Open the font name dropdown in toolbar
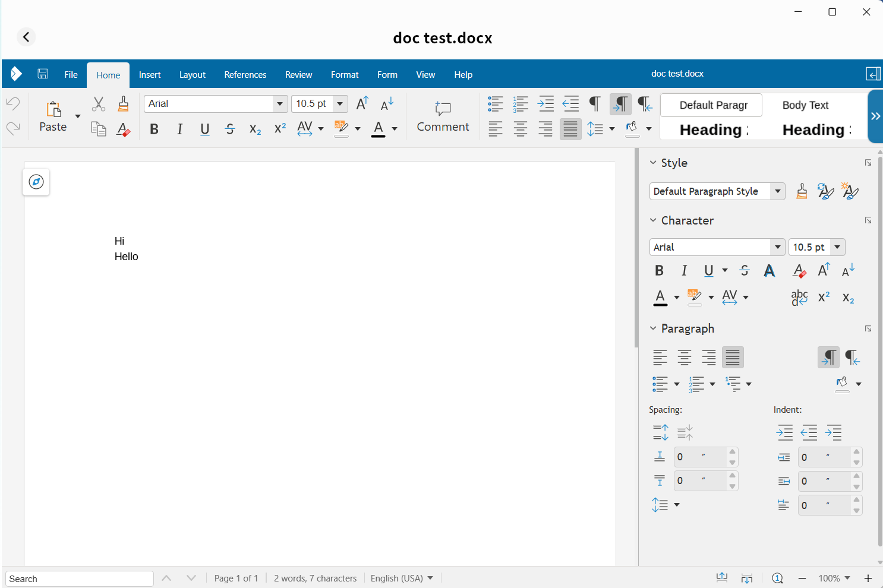883x588 pixels. coord(280,104)
